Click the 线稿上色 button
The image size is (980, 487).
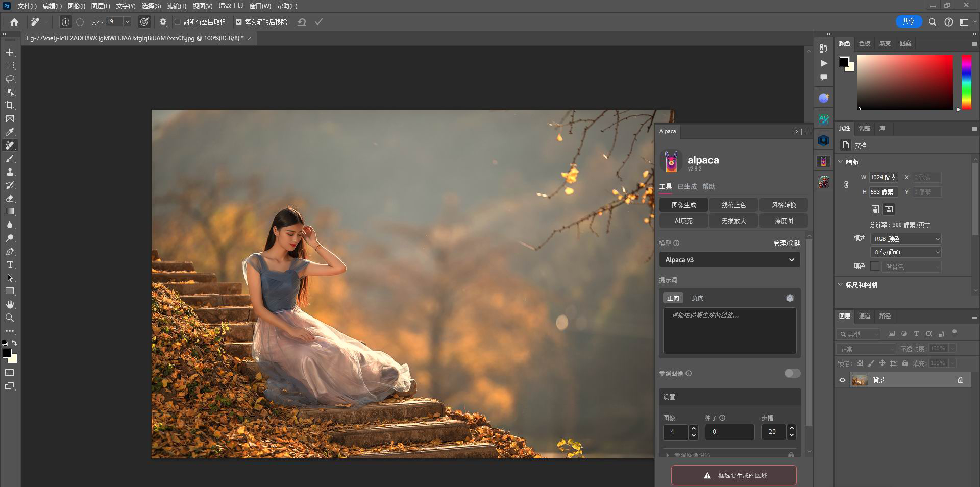point(733,205)
